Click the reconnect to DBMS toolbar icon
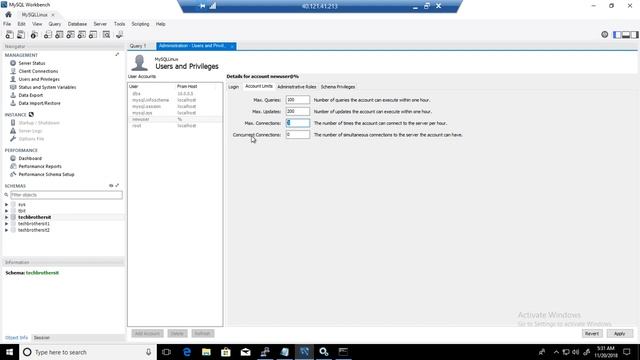The width and height of the screenshot is (640, 360). coord(120,35)
